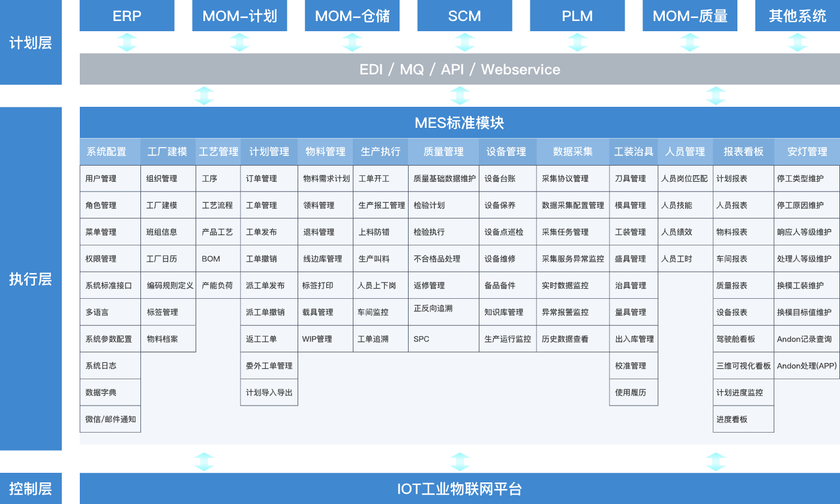This screenshot has width=840, height=504.
Task: Select the 控制层 layer label
Action: [x=31, y=488]
